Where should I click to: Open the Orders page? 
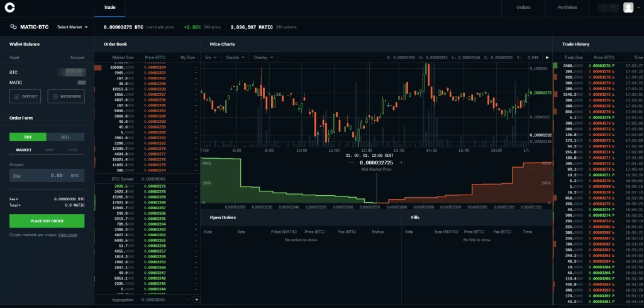pyautogui.click(x=523, y=8)
